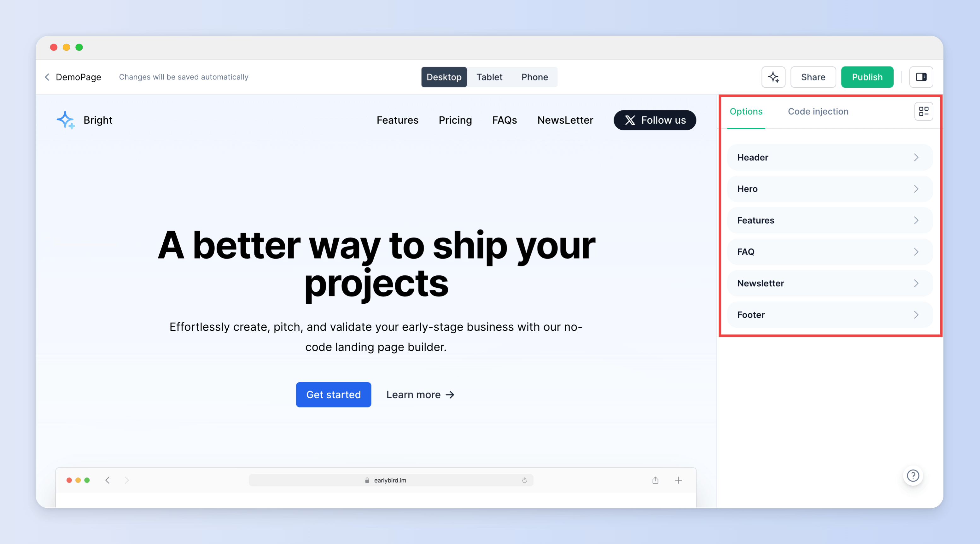
Task: Click the Publish button
Action: (867, 76)
